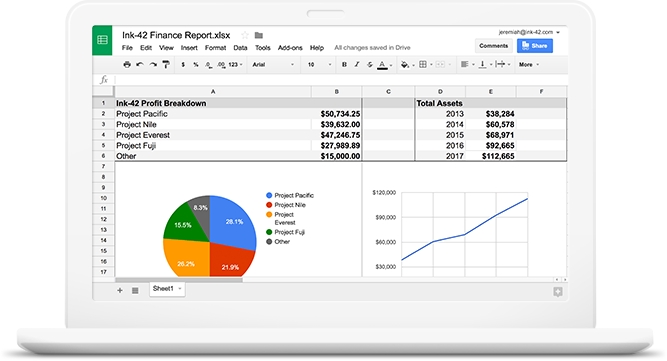
Task: Open the font size 10 dropdown
Action: [x=319, y=65]
